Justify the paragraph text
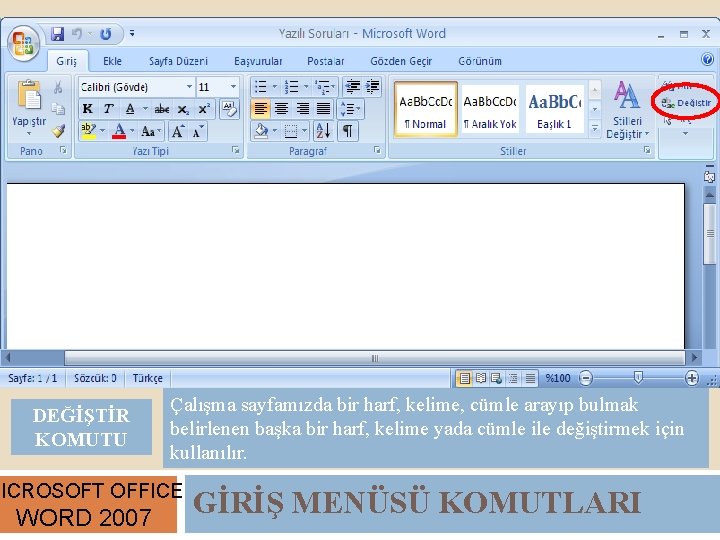The height and width of the screenshot is (540, 720). (x=324, y=109)
